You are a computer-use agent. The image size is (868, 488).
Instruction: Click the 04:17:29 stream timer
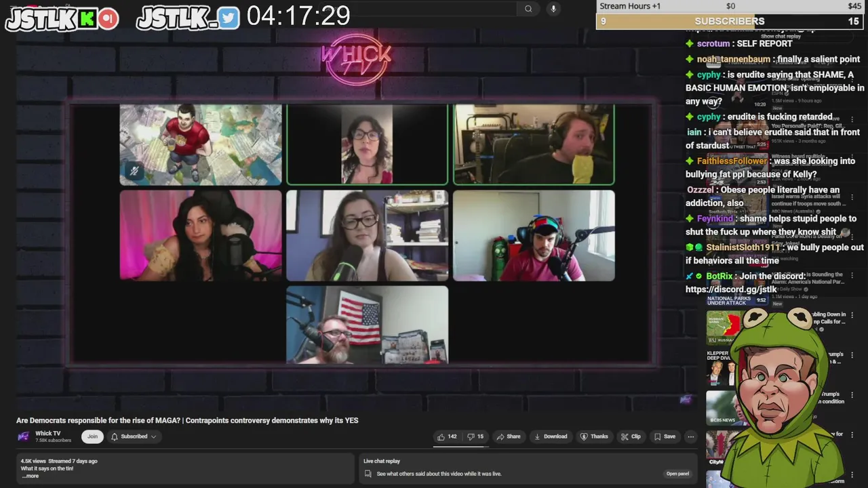click(x=298, y=16)
